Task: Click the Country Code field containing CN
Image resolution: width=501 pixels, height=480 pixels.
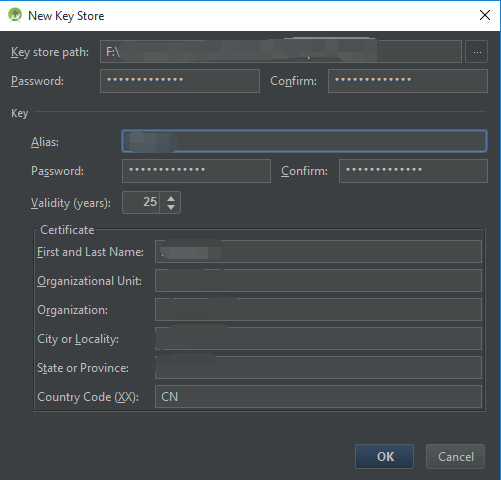Action: coord(318,397)
